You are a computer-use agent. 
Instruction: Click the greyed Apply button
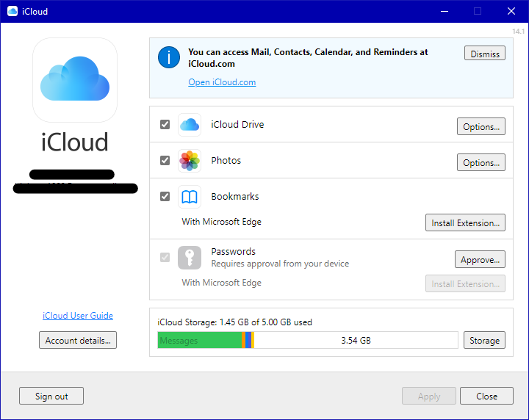point(429,396)
